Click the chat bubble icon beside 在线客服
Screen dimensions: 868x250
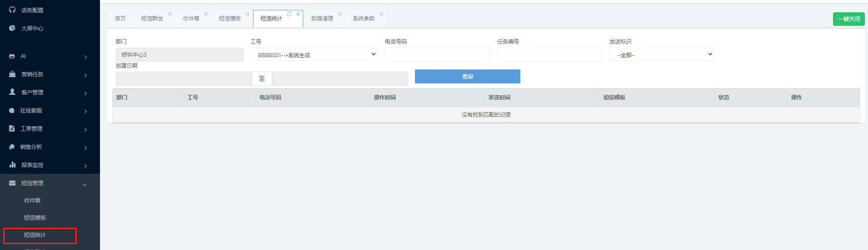point(12,110)
